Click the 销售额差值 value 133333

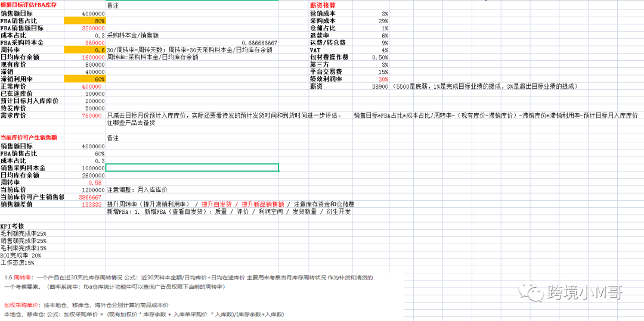85,204
